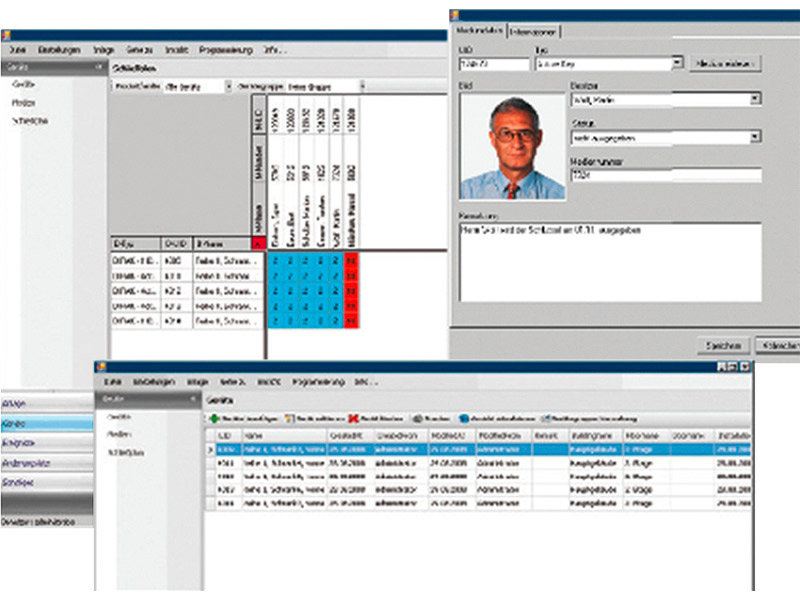
Task: Open the Besitzer dropdown showing Wolf, Martin
Action: click(x=755, y=97)
